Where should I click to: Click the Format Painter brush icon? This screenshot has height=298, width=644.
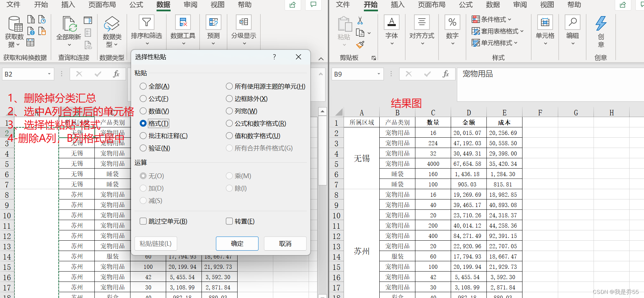pyautogui.click(x=360, y=45)
